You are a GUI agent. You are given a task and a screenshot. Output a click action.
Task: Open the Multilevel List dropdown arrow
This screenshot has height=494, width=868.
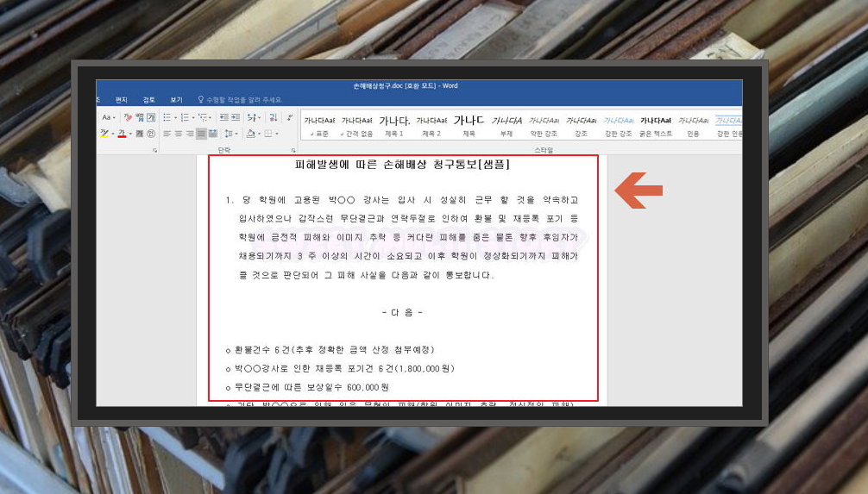click(211, 118)
